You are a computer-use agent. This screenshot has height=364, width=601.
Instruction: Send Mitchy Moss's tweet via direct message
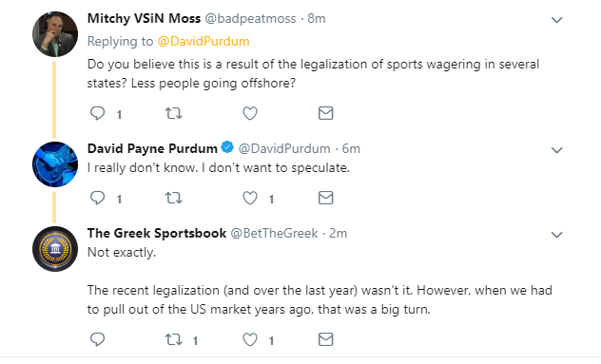(326, 113)
